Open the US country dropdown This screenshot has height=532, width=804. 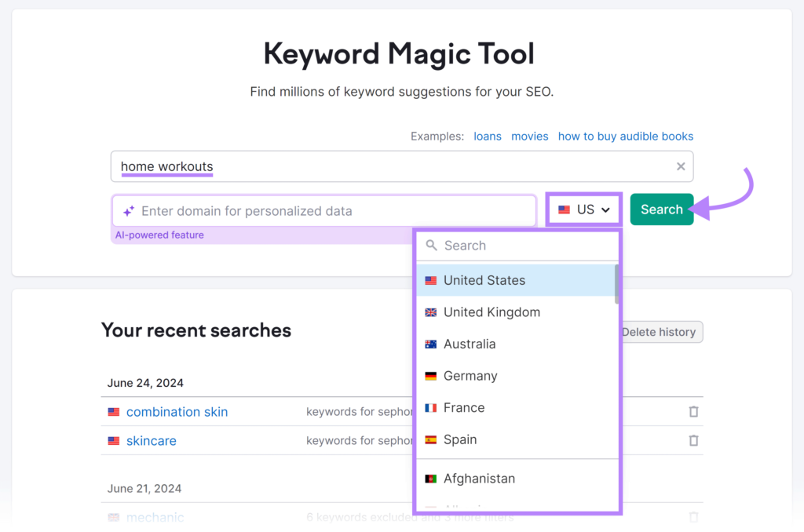tap(584, 209)
